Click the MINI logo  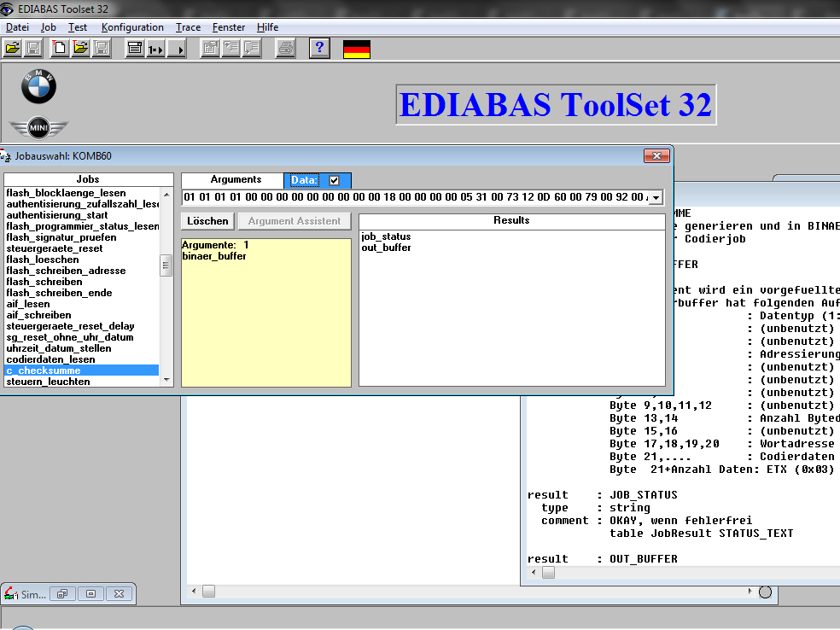(x=38, y=127)
